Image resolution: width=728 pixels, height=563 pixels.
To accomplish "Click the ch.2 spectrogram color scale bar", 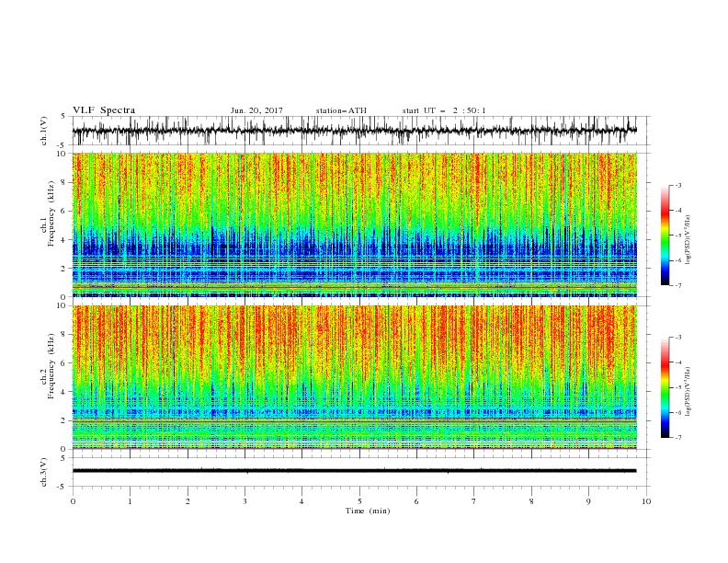I will click(x=665, y=387).
